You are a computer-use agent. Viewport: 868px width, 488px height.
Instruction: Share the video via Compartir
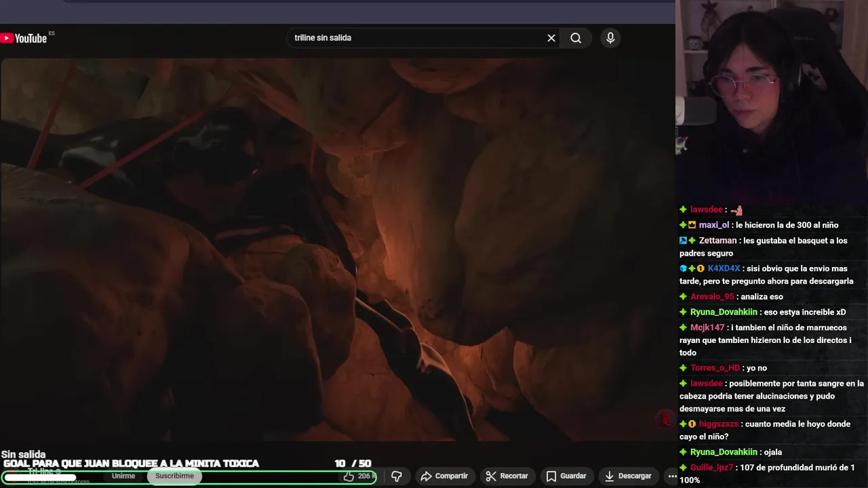tap(444, 476)
